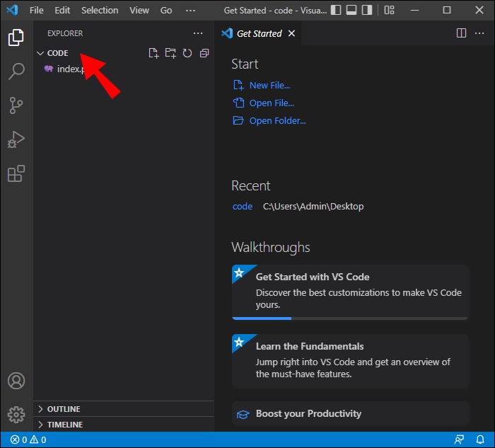Open the Selection menu
Viewport: 495px width, 448px height.
point(100,11)
